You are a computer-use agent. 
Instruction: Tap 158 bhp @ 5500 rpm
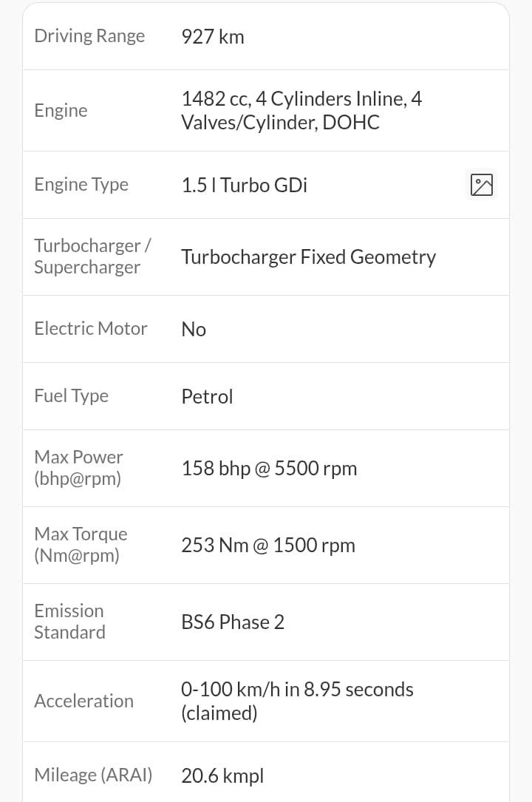click(269, 469)
